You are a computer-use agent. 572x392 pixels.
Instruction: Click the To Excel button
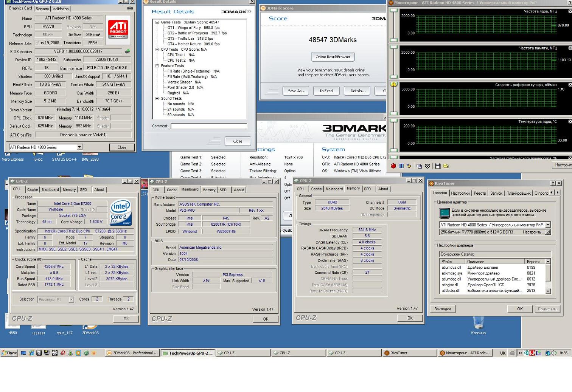click(x=326, y=91)
